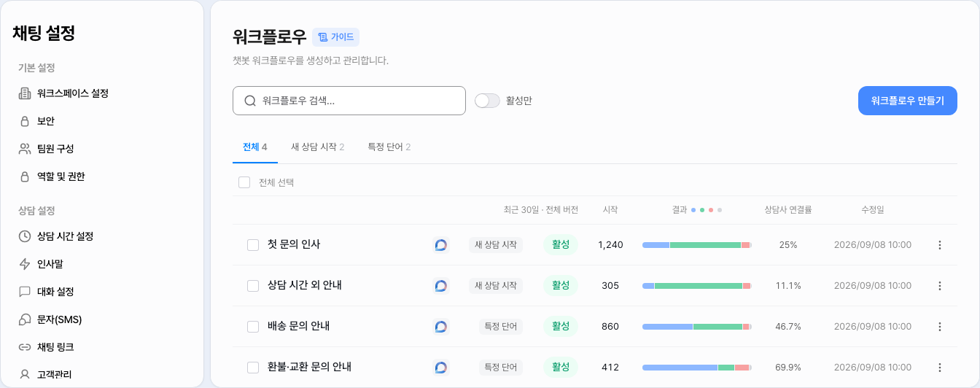
Task: Click the chatbot icon in 첫 문의 인사 row
Action: [440, 245]
